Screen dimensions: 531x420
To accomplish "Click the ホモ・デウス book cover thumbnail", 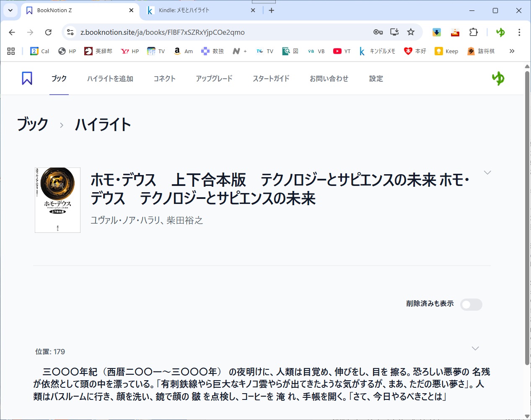I will click(x=57, y=200).
